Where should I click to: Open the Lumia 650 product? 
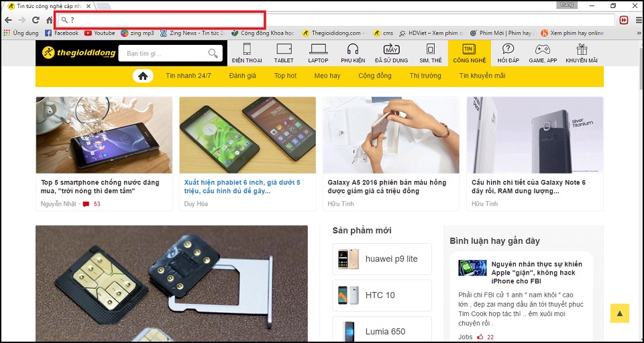pos(382,330)
